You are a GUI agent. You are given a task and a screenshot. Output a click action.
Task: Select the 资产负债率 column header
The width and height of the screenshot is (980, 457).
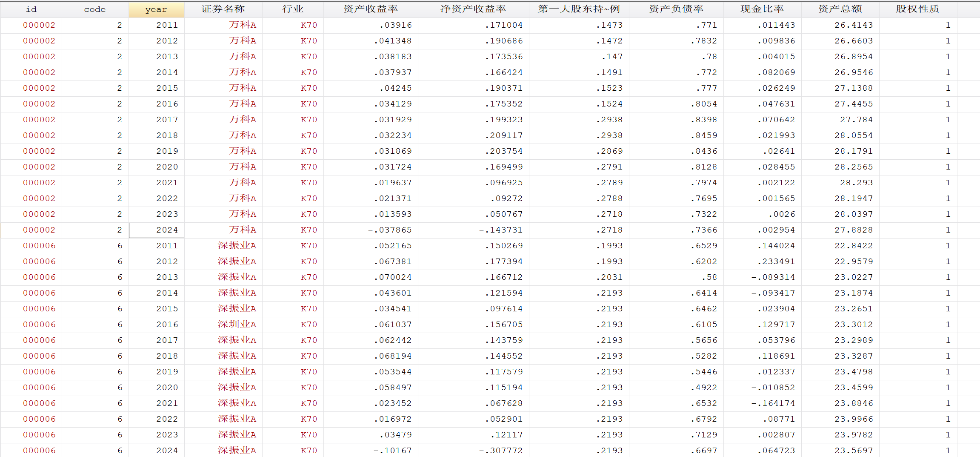click(676, 9)
